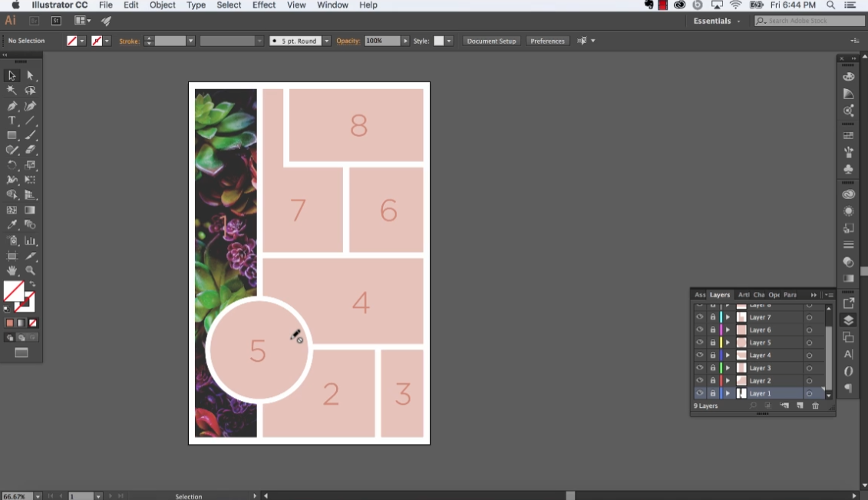Select the Direct Selection tool
The image size is (868, 500).
[30, 75]
